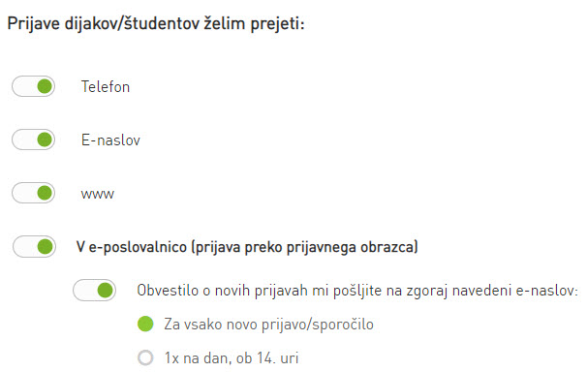Click the Prijave dijakov/študentov želim prejeti heading
Viewport: 588px width, 372px height.
(156, 23)
